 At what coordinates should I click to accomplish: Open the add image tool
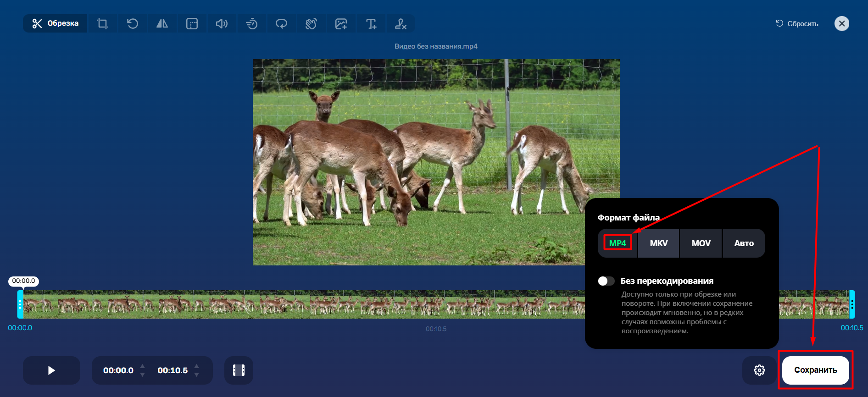(341, 23)
